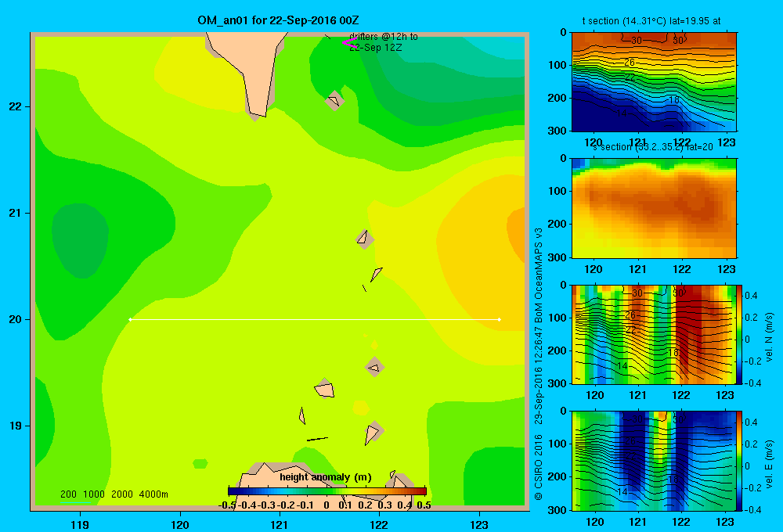The height and width of the screenshot is (532, 783).
Task: Click the '14' contour label in temperature section
Action: [621, 113]
